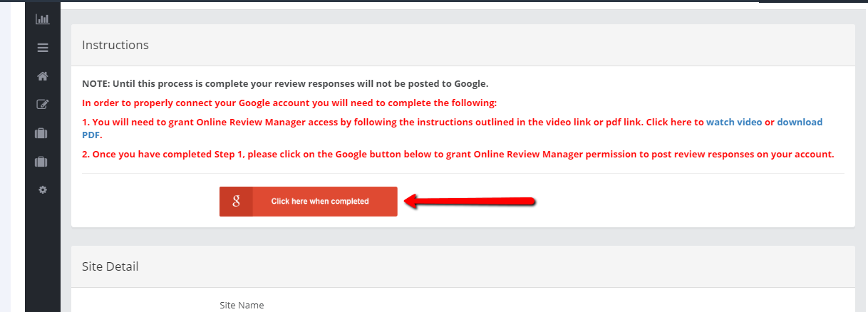868x312 pixels.
Task: Go to the Home icon in sidebar
Action: [x=42, y=76]
